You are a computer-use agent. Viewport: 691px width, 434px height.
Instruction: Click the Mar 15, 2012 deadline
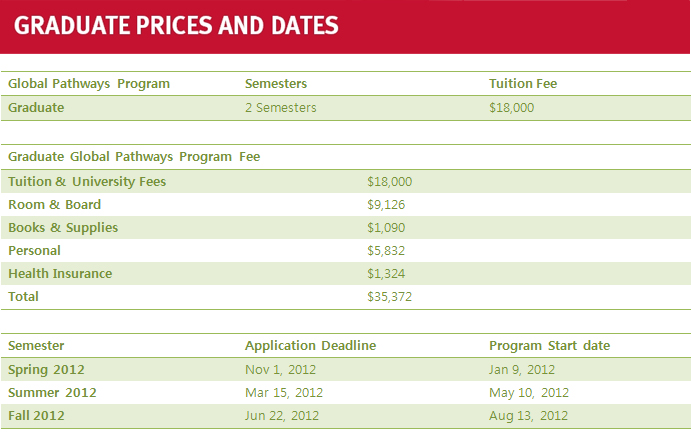pyautogui.click(x=284, y=393)
